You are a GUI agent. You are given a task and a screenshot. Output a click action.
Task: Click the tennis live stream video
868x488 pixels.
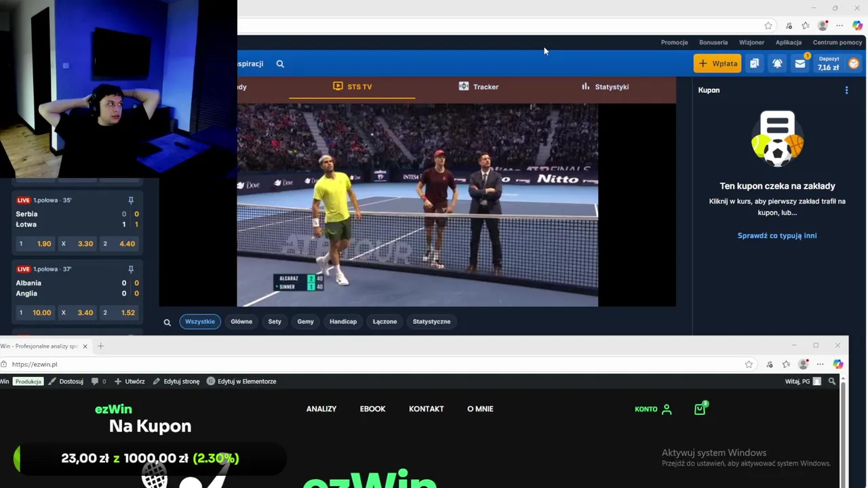[x=417, y=205]
